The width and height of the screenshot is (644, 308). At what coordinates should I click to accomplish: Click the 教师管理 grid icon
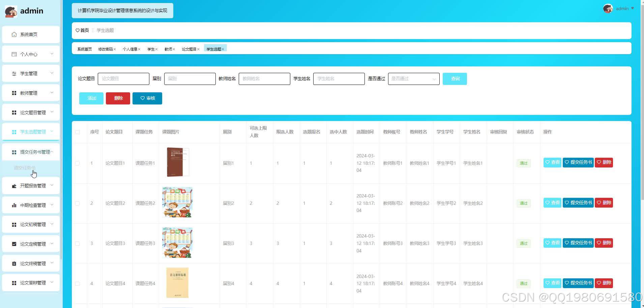14,93
